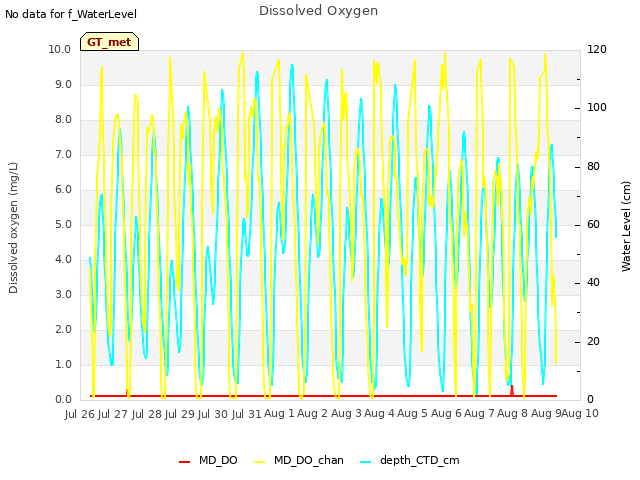Screen dimensions: 640x480
Task: Click the 120 right axis value
Action: (x=597, y=49)
